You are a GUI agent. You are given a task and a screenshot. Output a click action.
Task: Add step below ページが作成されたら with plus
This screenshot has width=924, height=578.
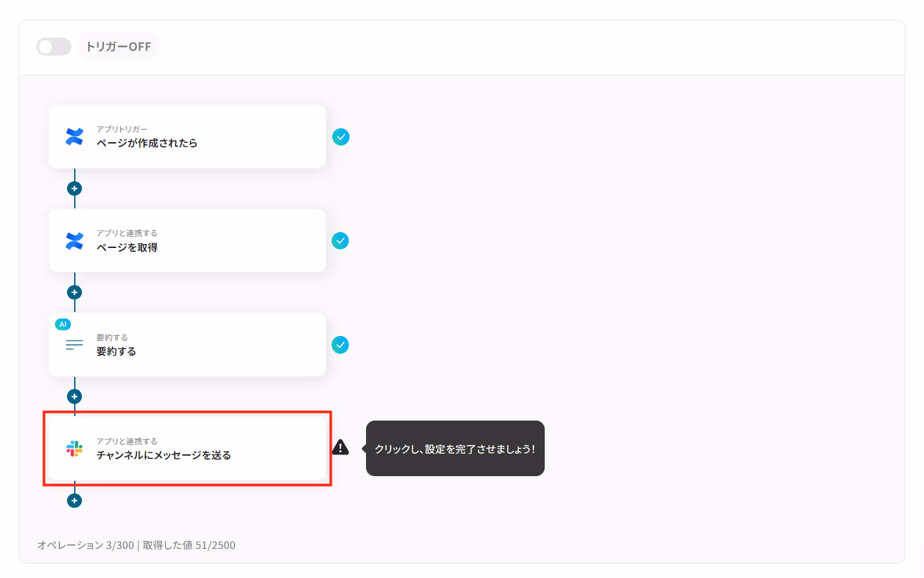(75, 188)
